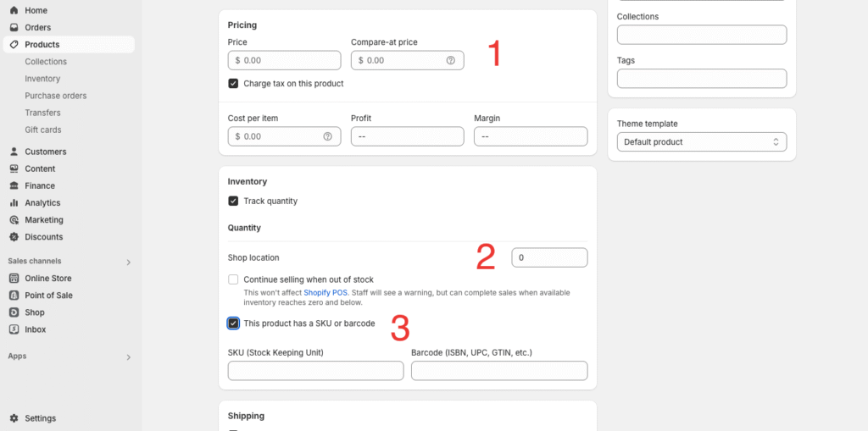Click the Customers person icon

tap(14, 152)
